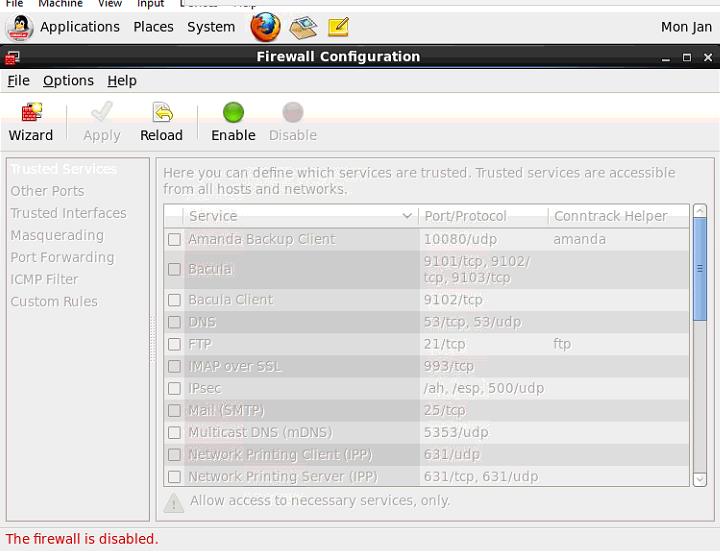Enable the firewall with green button

coord(233,122)
